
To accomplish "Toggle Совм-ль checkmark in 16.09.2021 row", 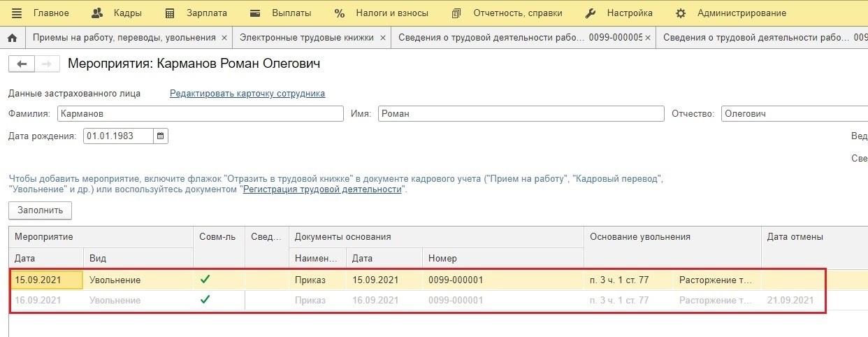I will coord(205,300).
